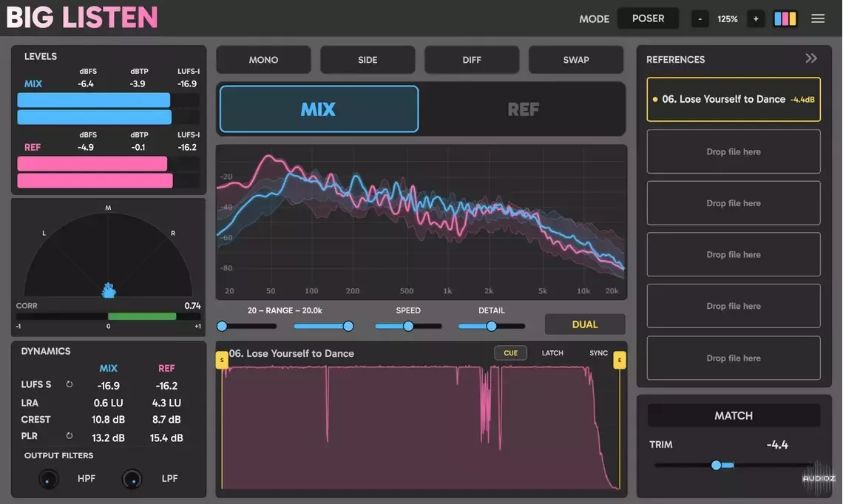Reset LUFS S measurement icon
The image size is (843, 504).
click(70, 384)
